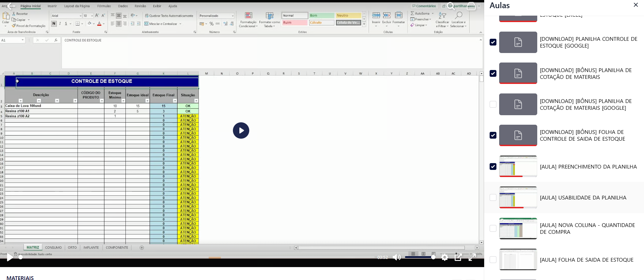The image size is (644, 280).
Task: Check the NOVA COLUNA - QUANTIDADE DE COMPRA lesson
Action: coord(493,228)
